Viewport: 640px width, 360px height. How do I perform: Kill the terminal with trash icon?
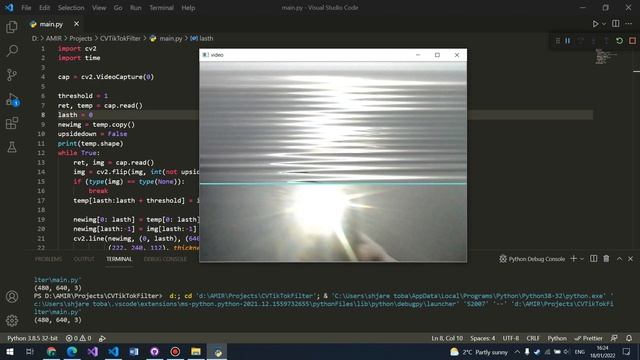[x=606, y=259]
